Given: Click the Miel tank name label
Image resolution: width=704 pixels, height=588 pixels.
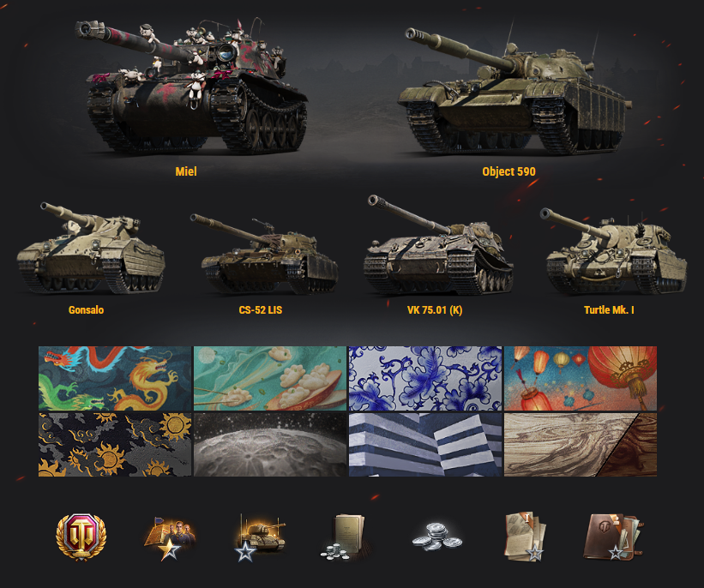Looking at the screenshot, I should pyautogui.click(x=186, y=171).
